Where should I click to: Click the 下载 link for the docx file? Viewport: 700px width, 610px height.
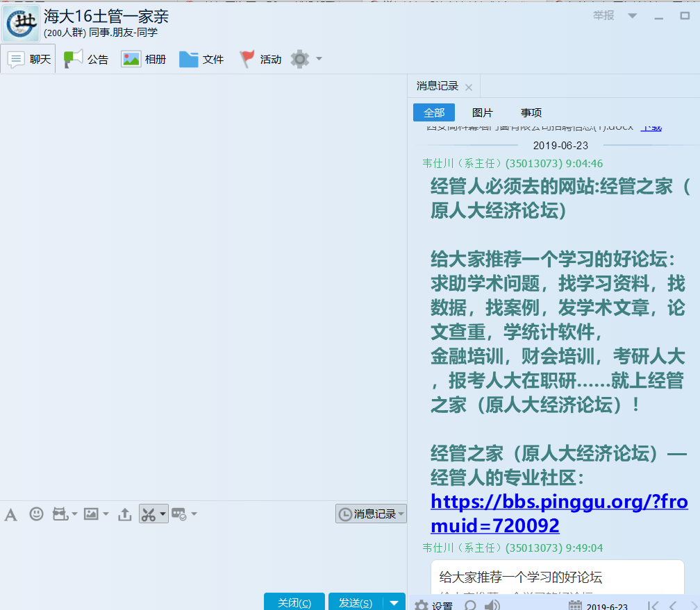pyautogui.click(x=651, y=128)
